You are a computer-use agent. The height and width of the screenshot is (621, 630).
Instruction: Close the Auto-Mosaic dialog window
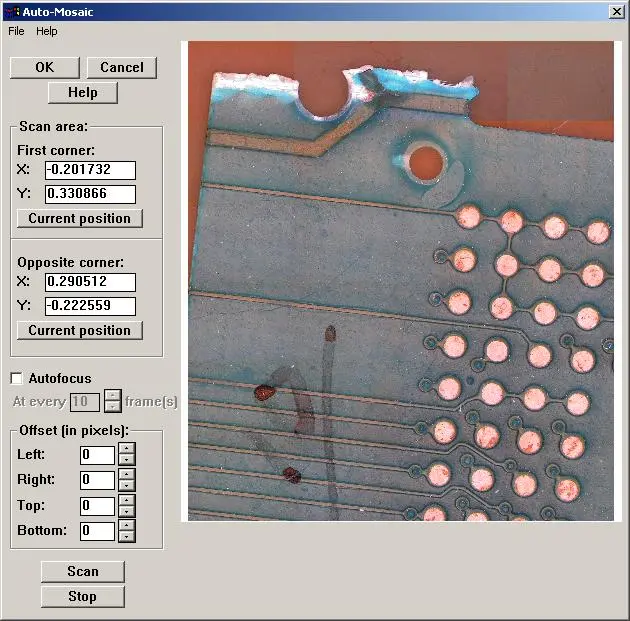[617, 12]
